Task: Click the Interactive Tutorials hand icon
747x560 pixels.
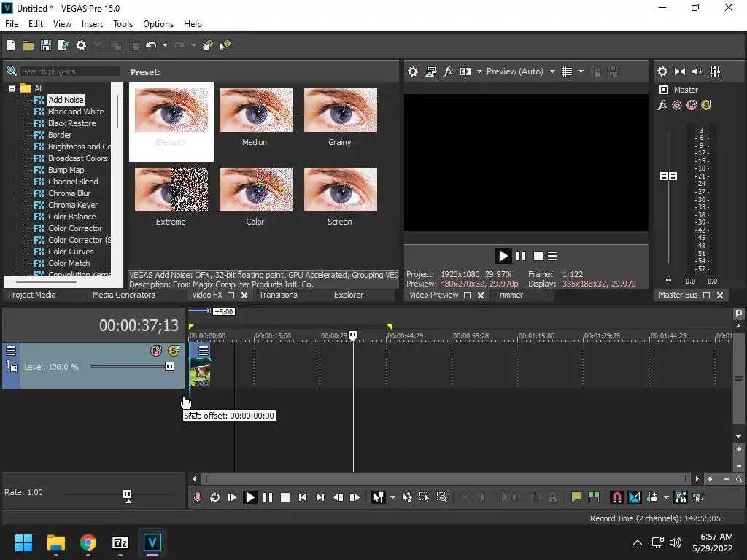Action: [x=207, y=45]
